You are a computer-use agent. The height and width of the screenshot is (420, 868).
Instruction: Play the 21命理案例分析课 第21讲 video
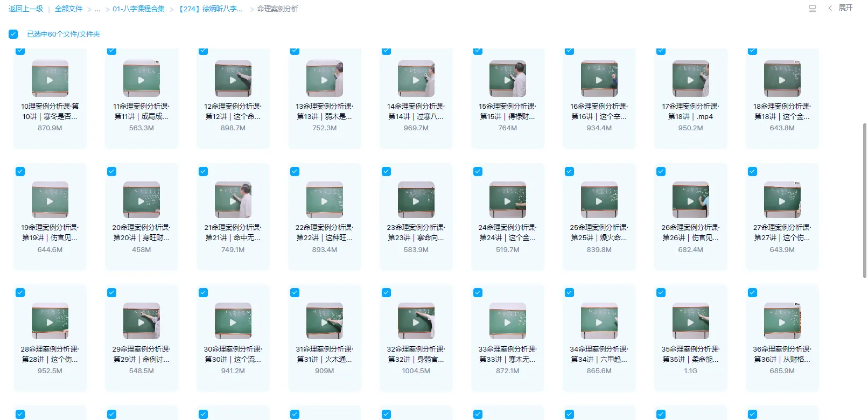[233, 201]
